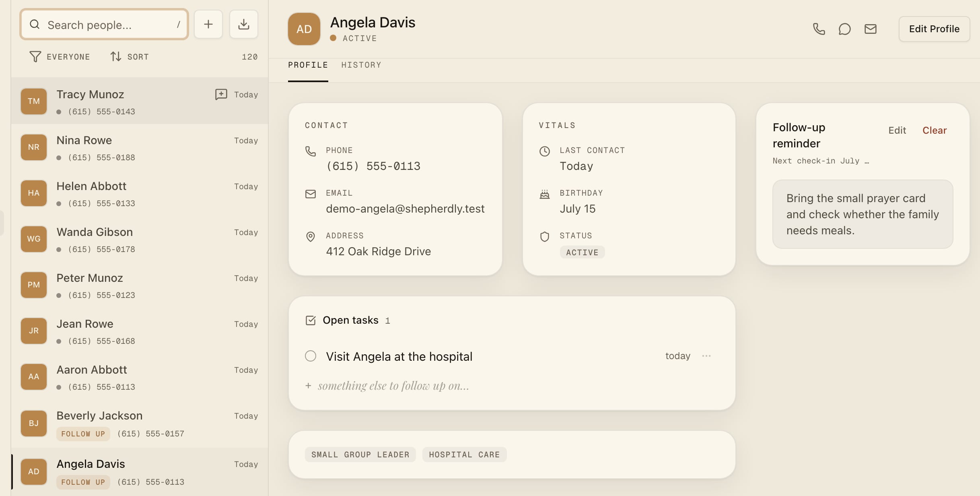Click the Next check-in July text
This screenshot has width=980, height=496.
tap(821, 161)
